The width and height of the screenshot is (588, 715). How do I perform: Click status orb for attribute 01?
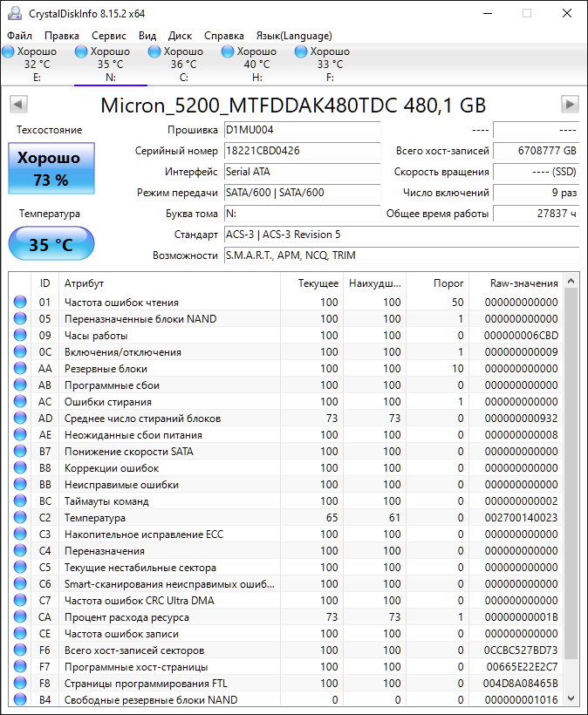pos(20,302)
